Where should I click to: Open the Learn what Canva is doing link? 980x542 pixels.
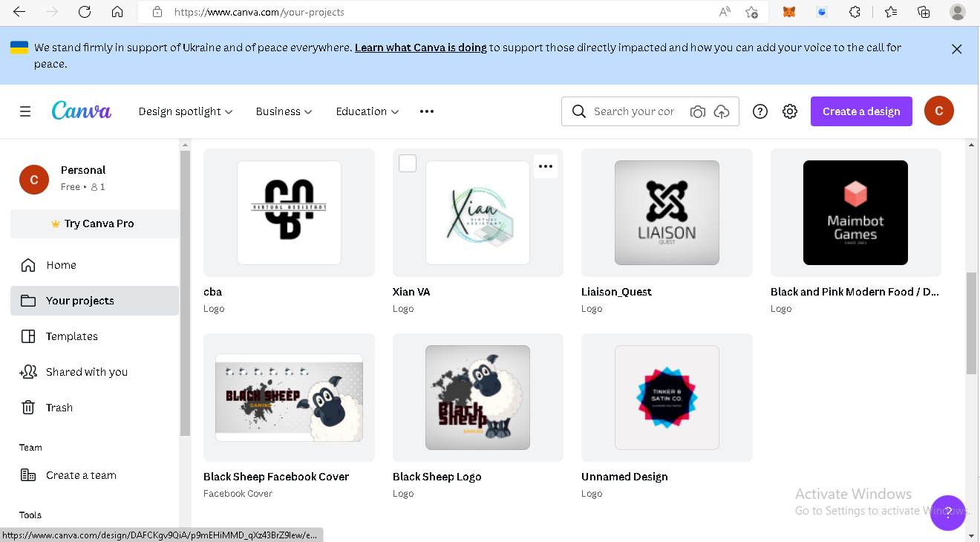pos(421,48)
